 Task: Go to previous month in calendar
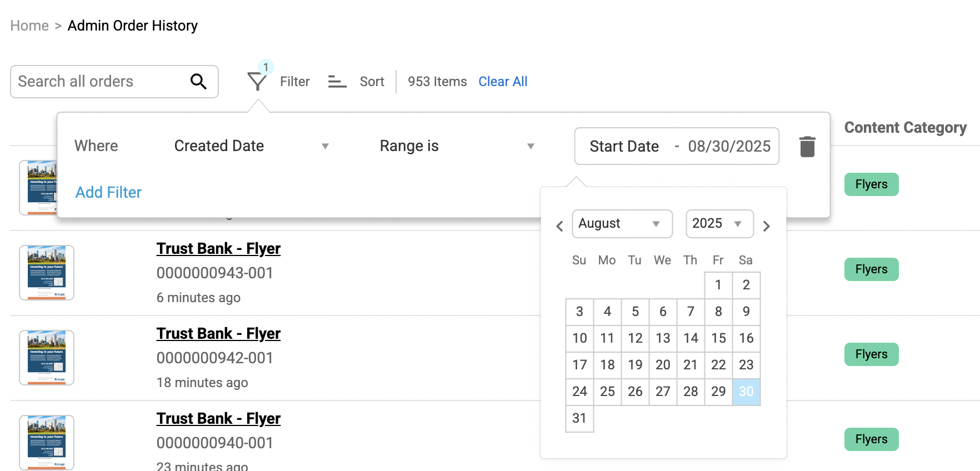pyautogui.click(x=559, y=226)
